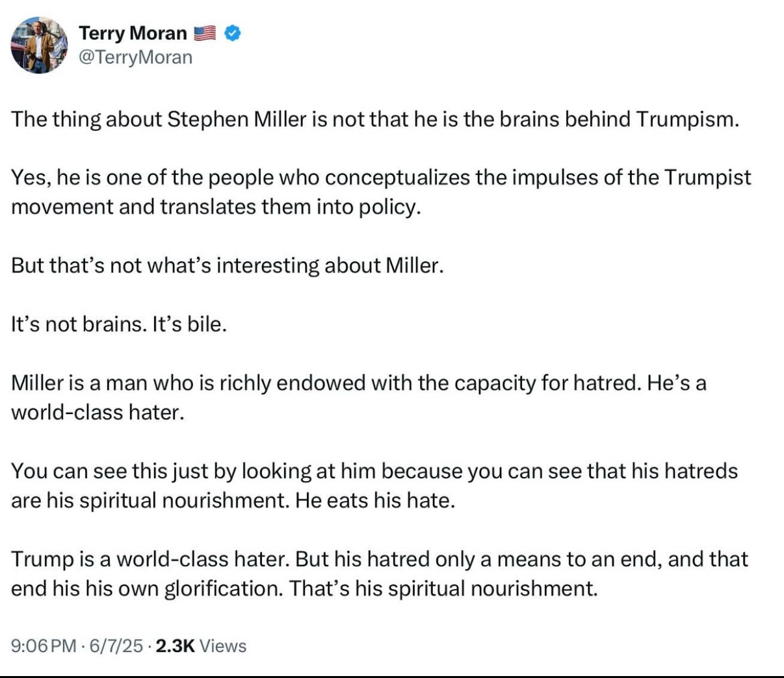The width and height of the screenshot is (784, 678).
Task: Click the line 'It's not brains. It's bile.'
Action: (119, 324)
